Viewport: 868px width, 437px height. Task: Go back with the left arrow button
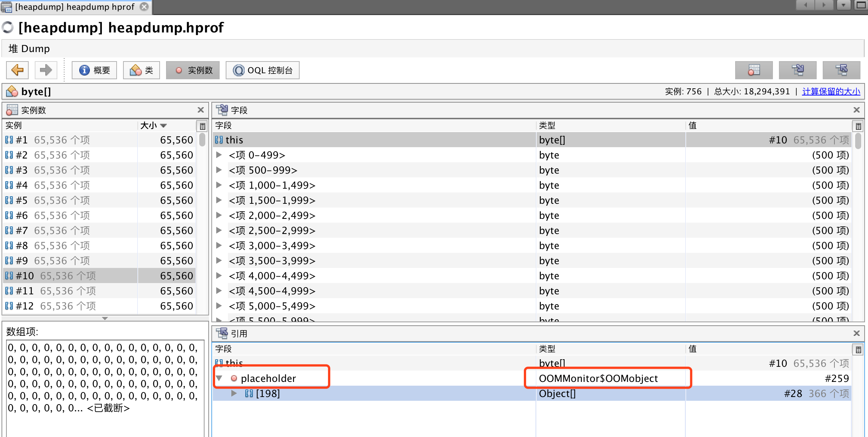pos(17,70)
